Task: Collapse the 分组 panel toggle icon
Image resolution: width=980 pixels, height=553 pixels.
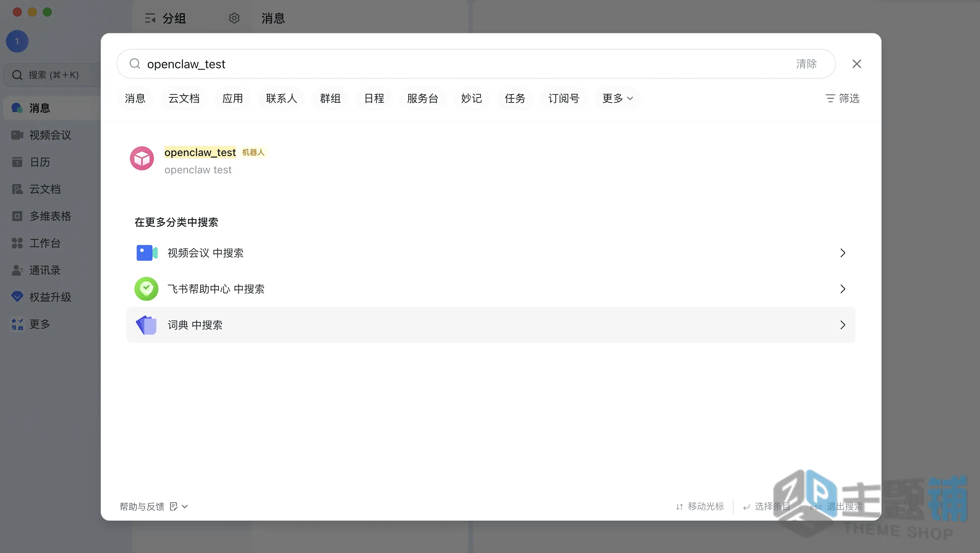Action: [150, 18]
